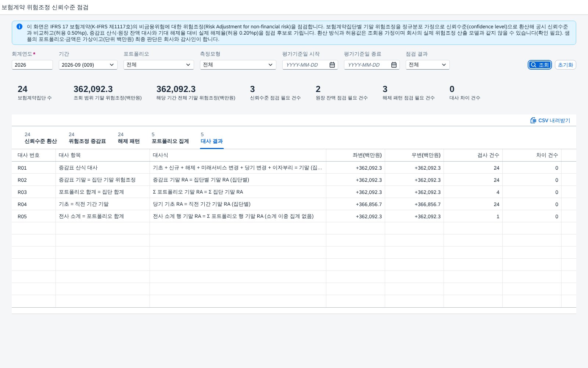Screen dimensions: 588x368
Task: Switch to the 포트폴리오 집계 tab
Action: coord(170,138)
